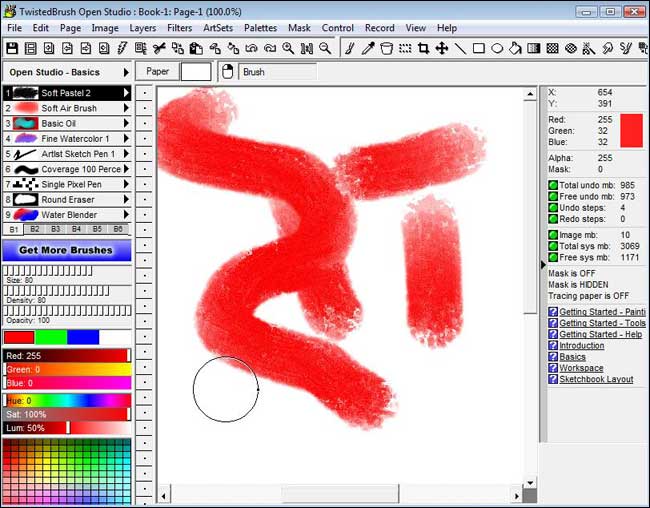
Task: Open the Introduction help link
Action: (x=582, y=345)
